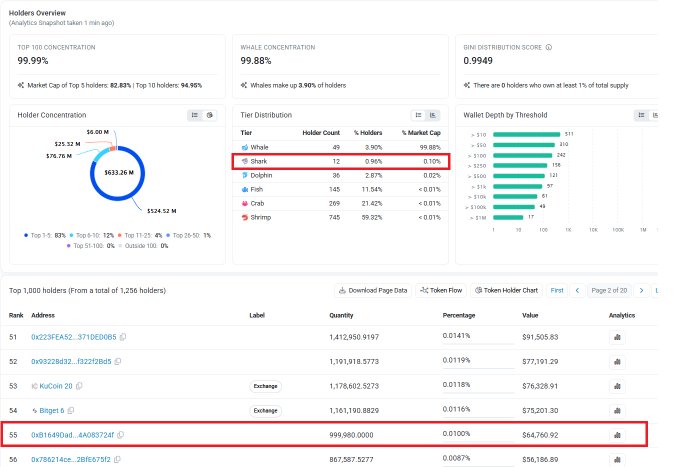Click percentage 0.0141% in rank 51 row
Screen dimensions: 680x467
[456, 336]
